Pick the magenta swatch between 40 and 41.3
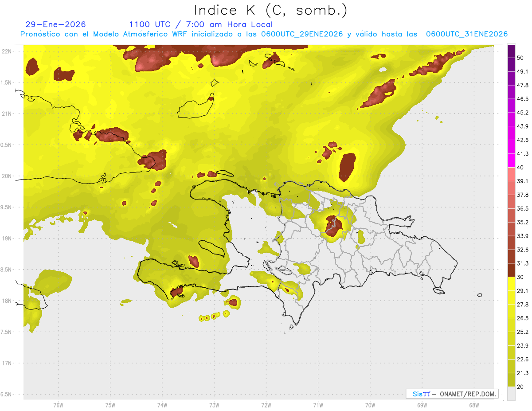532x411 pixels. 511,160
